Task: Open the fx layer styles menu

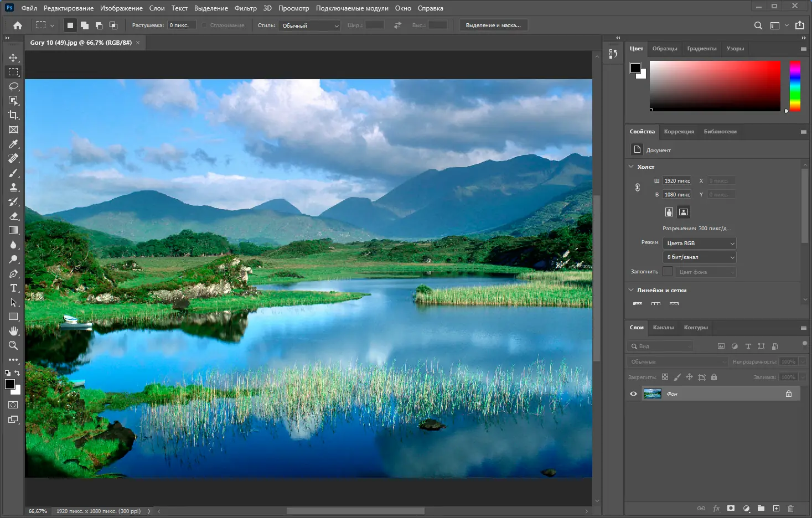Action: [x=716, y=508]
